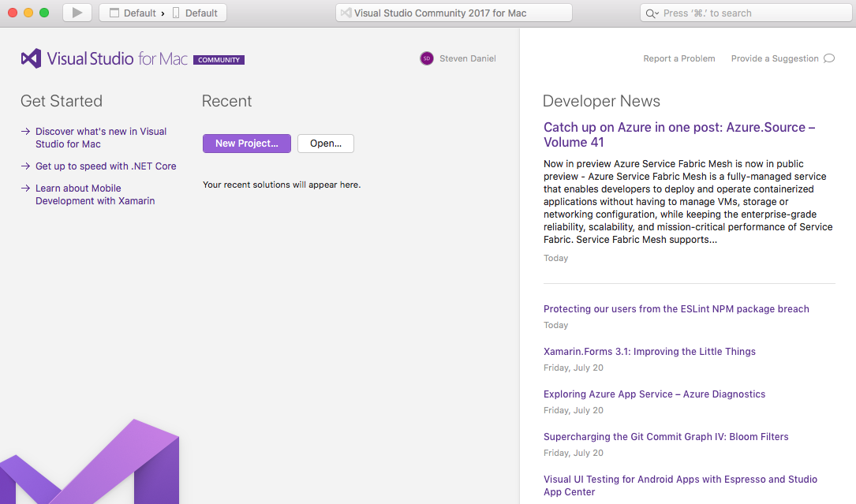The height and width of the screenshot is (504, 856).
Task: Open Get up to speed with .NET Core
Action: 106,166
